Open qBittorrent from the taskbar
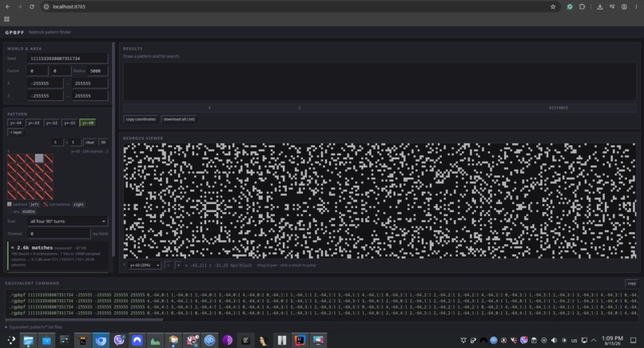 coord(209,340)
